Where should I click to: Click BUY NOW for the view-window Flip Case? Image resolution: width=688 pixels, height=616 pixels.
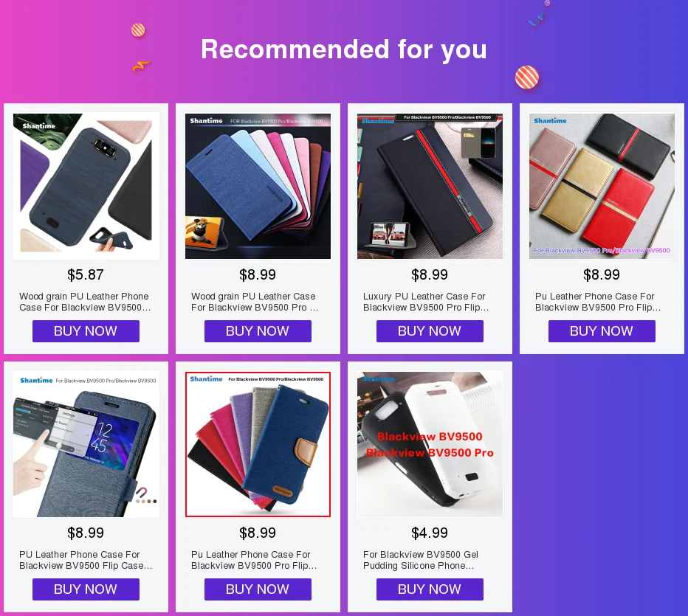coord(86,589)
